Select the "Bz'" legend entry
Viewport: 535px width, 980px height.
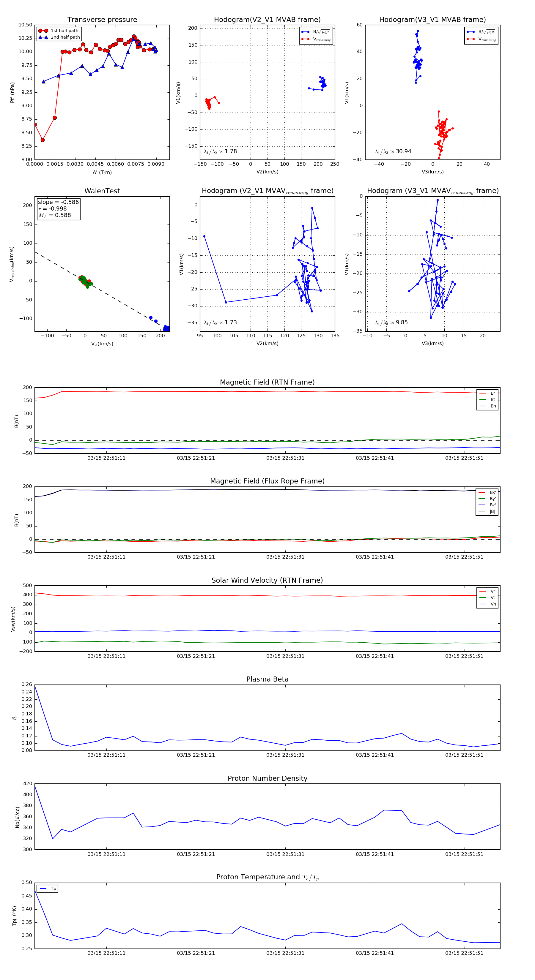tap(487, 505)
